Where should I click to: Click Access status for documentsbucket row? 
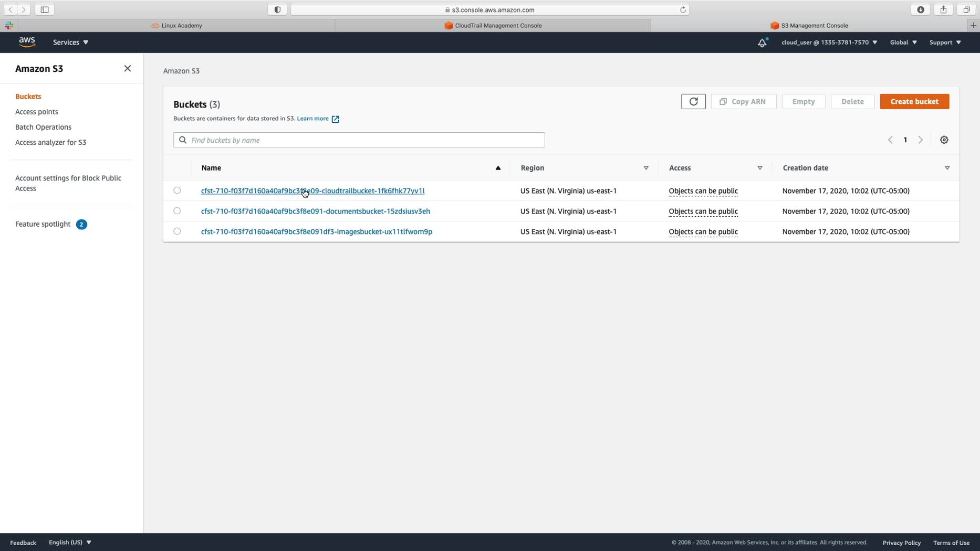coord(703,211)
